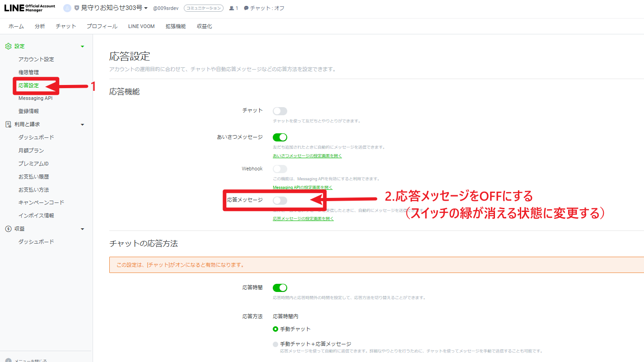This screenshot has height=362, width=644.
Task: Open Messaging APIの設定画面を開く link
Action: [303, 187]
